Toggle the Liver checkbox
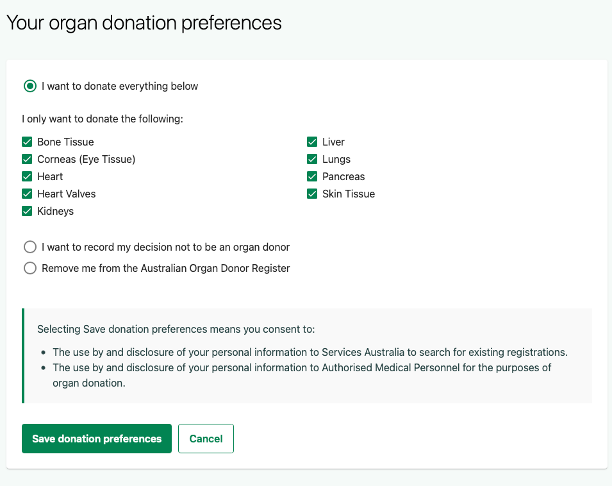The height and width of the screenshot is (486, 612). click(x=312, y=142)
